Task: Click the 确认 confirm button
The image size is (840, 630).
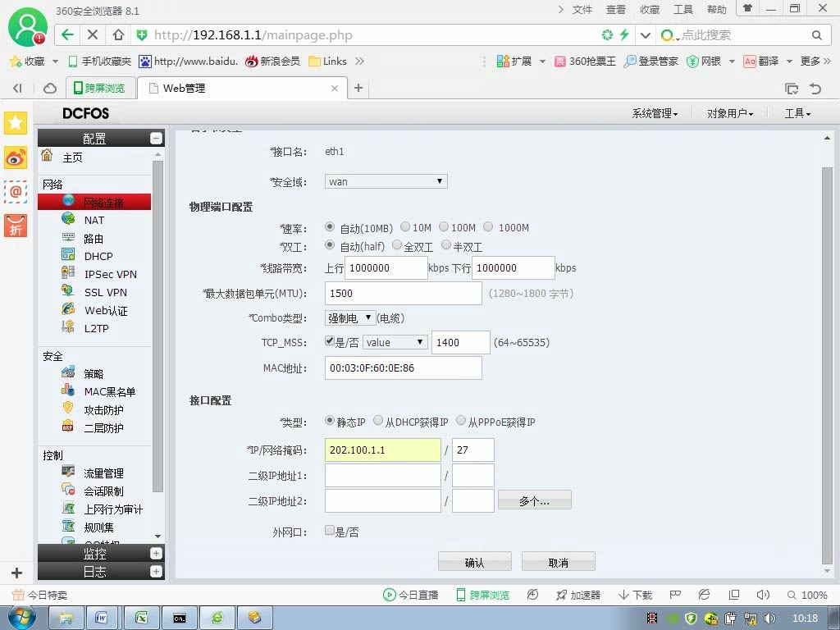Action: click(x=475, y=562)
